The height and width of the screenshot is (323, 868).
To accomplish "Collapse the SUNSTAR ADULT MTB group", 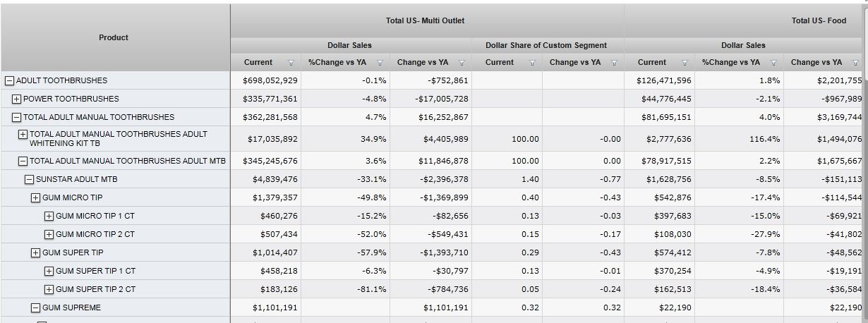I will (30, 179).
